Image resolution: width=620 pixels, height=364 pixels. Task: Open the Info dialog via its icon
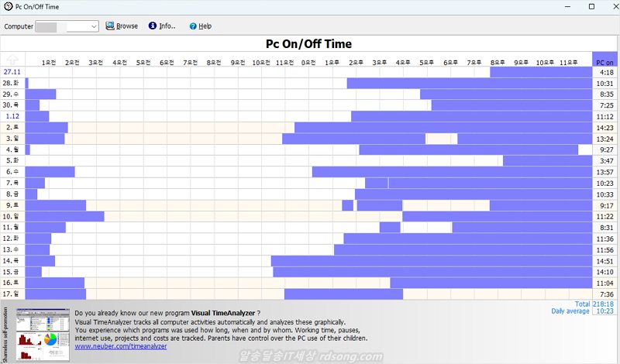click(153, 26)
